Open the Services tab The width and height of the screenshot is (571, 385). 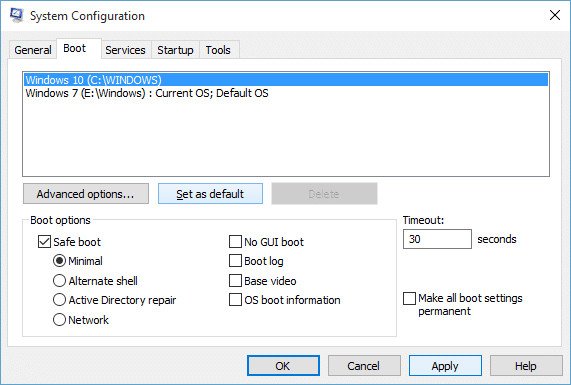[125, 50]
